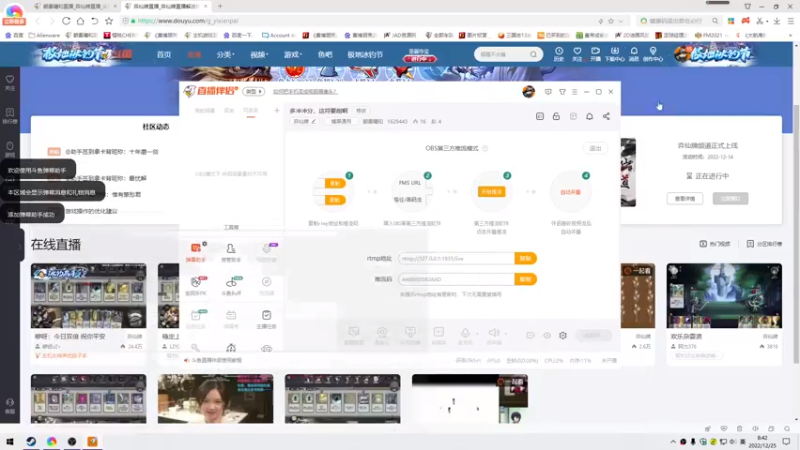Click the 排行榜 icon in left sidebar

tap(10, 116)
